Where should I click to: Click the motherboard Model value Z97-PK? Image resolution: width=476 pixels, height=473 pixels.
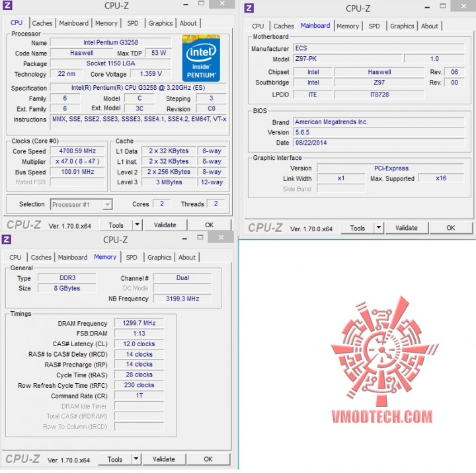tap(348, 59)
